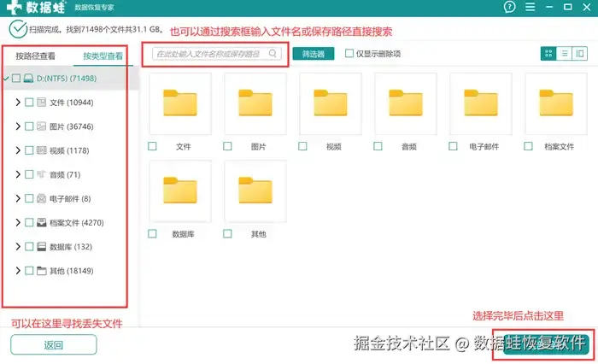The height and width of the screenshot is (364, 598).
Task: Enable 仅显示删除项 checkbox
Action: tap(349, 54)
